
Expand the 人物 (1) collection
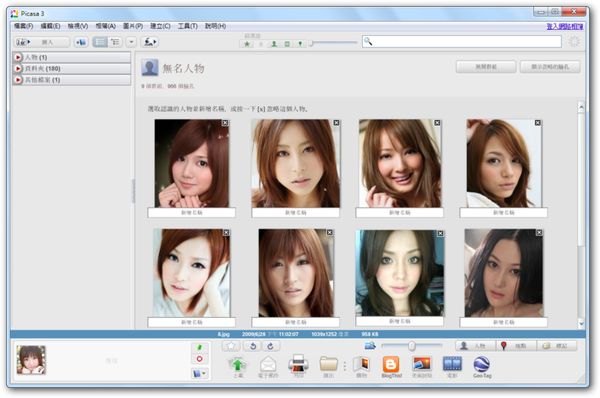coord(72,57)
